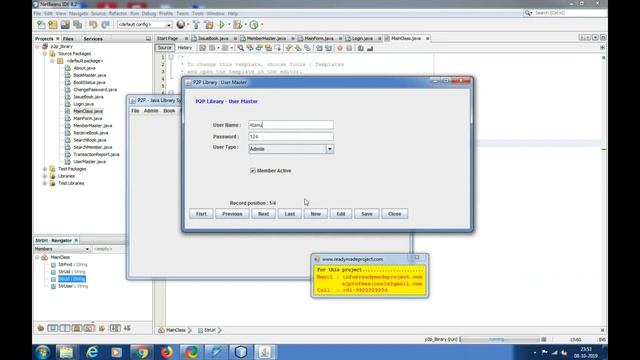Image resolution: width=640 pixels, height=360 pixels.
Task: Toggle the Member Active checkbox
Action: (x=253, y=171)
